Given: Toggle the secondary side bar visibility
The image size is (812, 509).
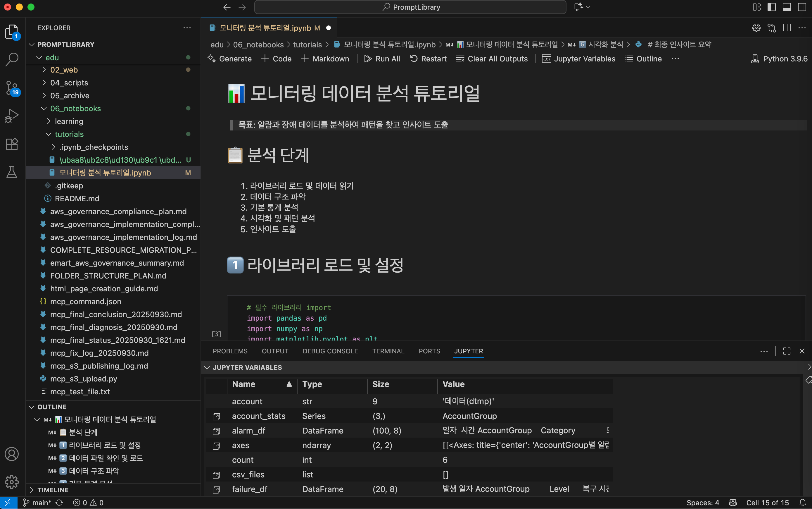Looking at the screenshot, I should tap(802, 7).
